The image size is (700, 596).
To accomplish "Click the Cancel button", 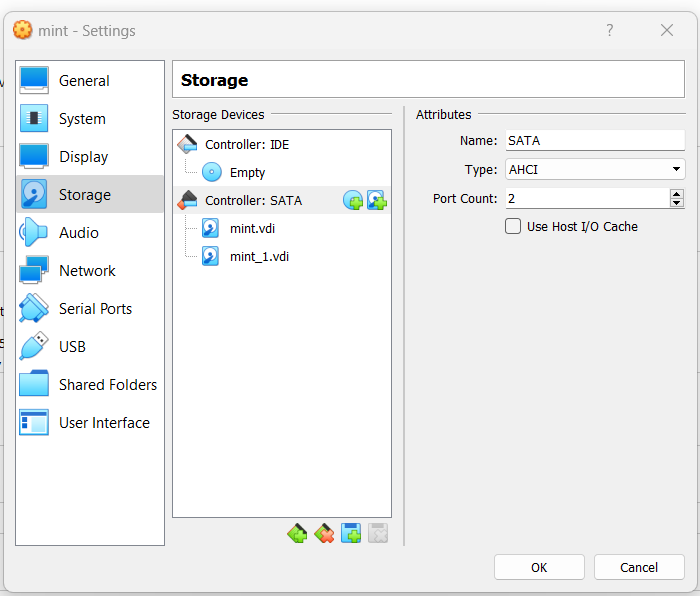I will tap(639, 567).
